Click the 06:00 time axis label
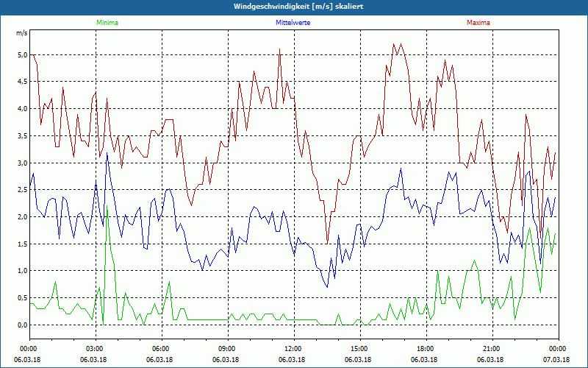The height and width of the screenshot is (368, 588). [x=162, y=349]
